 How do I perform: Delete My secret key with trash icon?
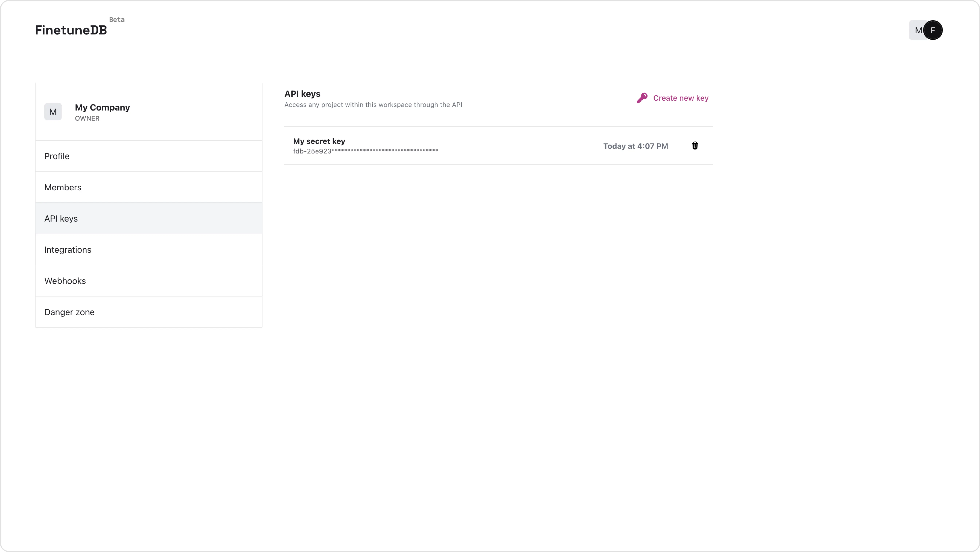[695, 146]
